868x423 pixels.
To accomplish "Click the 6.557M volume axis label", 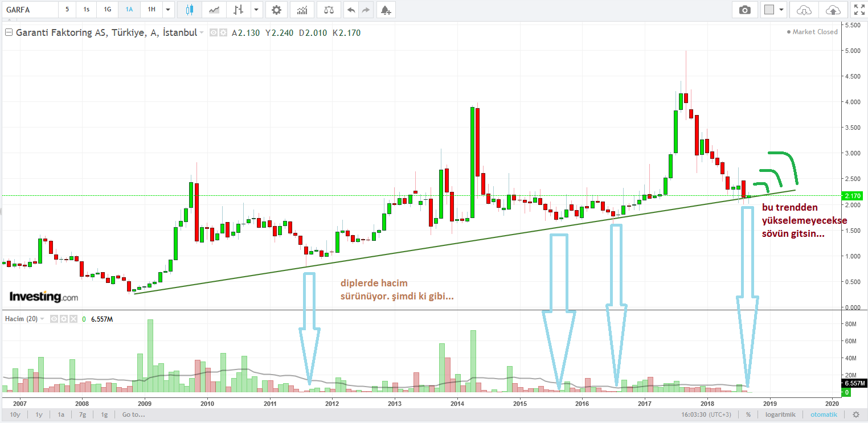I will (x=854, y=383).
